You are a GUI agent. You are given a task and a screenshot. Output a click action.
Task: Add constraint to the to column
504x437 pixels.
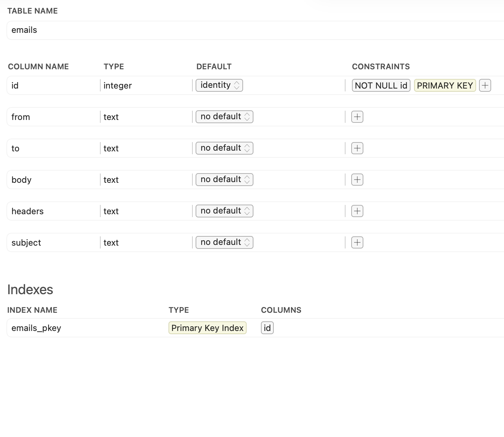(357, 148)
